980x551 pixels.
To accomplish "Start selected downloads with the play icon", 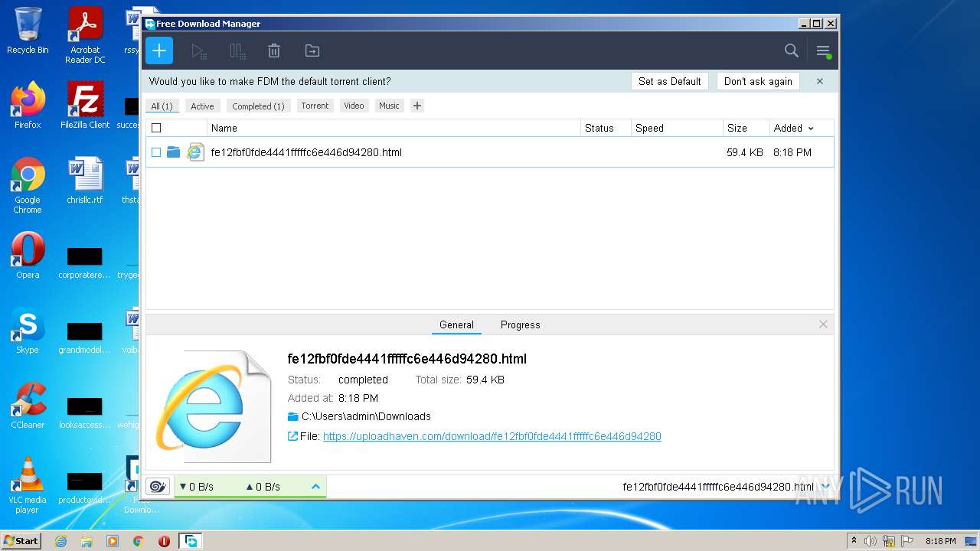I will 198,51.
